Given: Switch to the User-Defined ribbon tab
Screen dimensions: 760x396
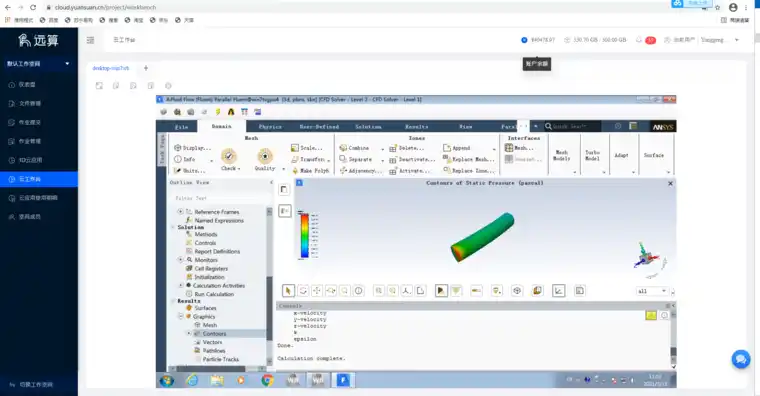Looking at the screenshot, I should coord(319,127).
